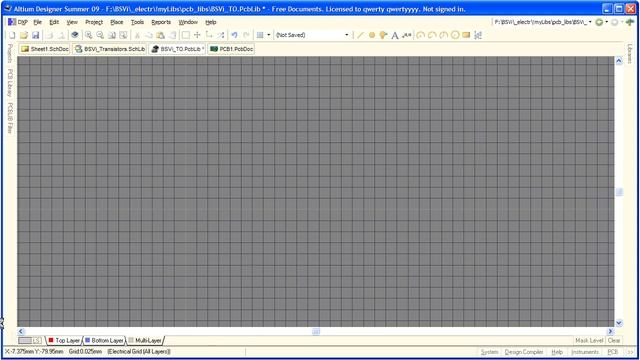Select the Place String 'A' tool
This screenshot has height=360, width=640.
click(395, 36)
